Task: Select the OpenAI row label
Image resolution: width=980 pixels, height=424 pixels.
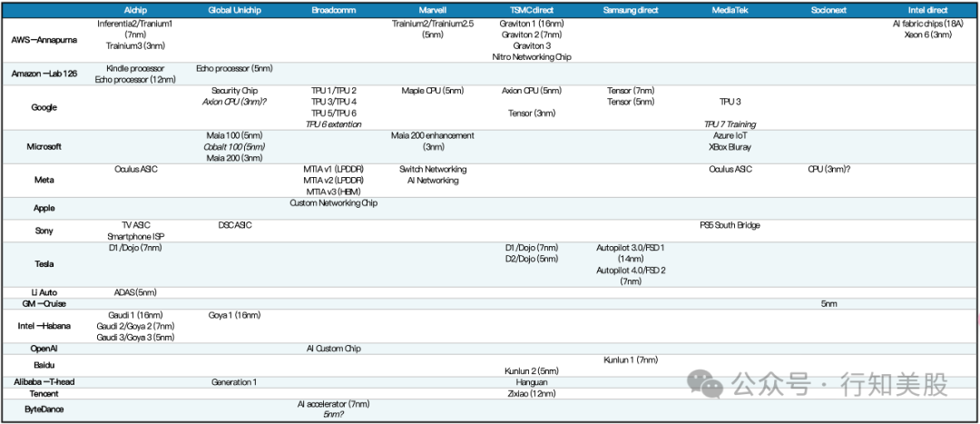Action: (44, 349)
